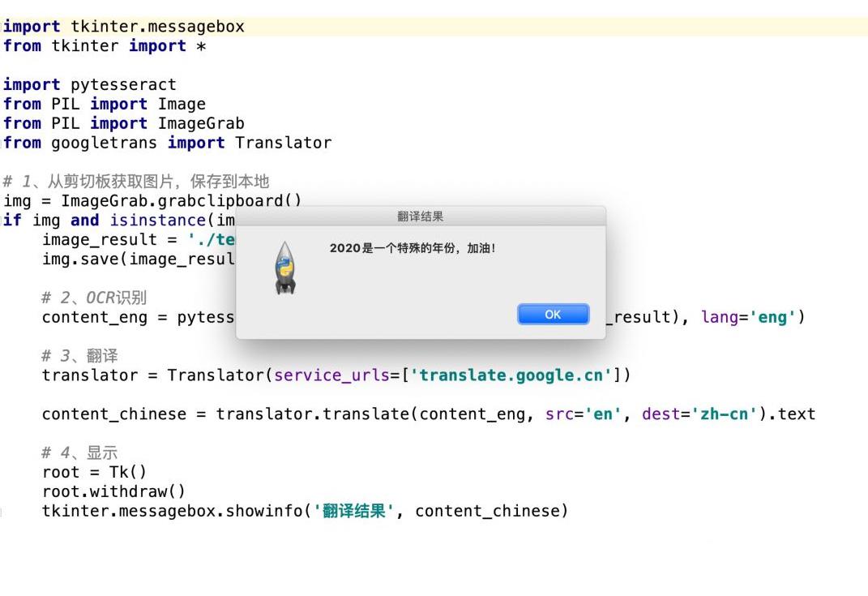Click 'tkinter.messagebox.showinfo' in last line
The width and height of the screenshot is (868, 596).
tap(172, 511)
